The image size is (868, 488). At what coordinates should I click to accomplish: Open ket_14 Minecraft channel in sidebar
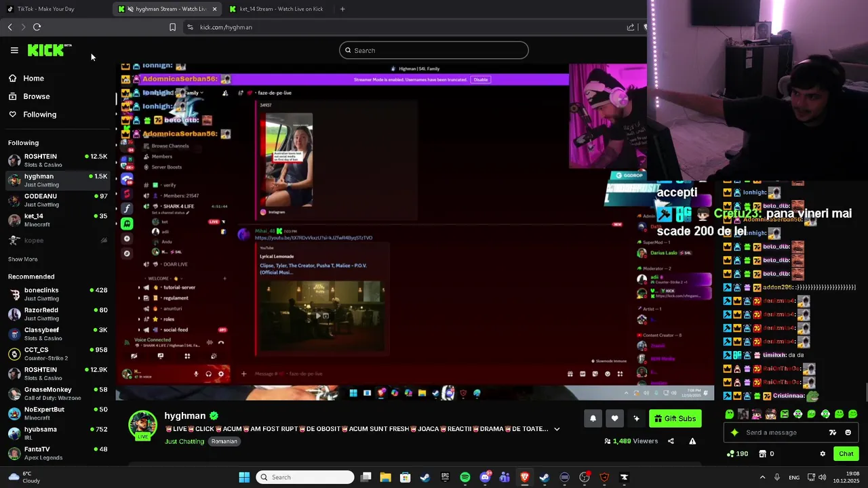58,220
